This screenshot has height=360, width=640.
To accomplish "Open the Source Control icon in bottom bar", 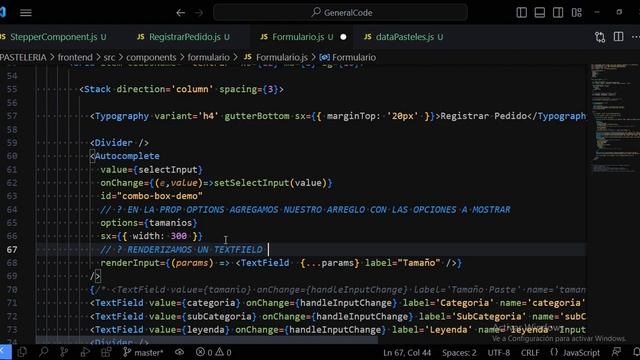I will (x=64, y=352).
